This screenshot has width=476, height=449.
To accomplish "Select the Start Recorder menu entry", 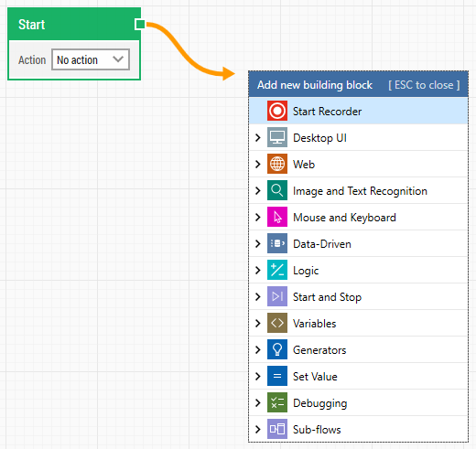I will point(359,111).
